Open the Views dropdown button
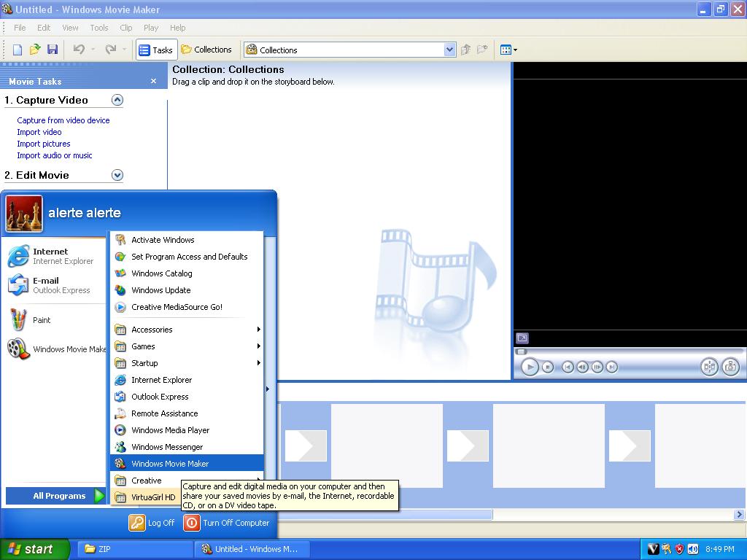The height and width of the screenshot is (560, 747). click(508, 50)
